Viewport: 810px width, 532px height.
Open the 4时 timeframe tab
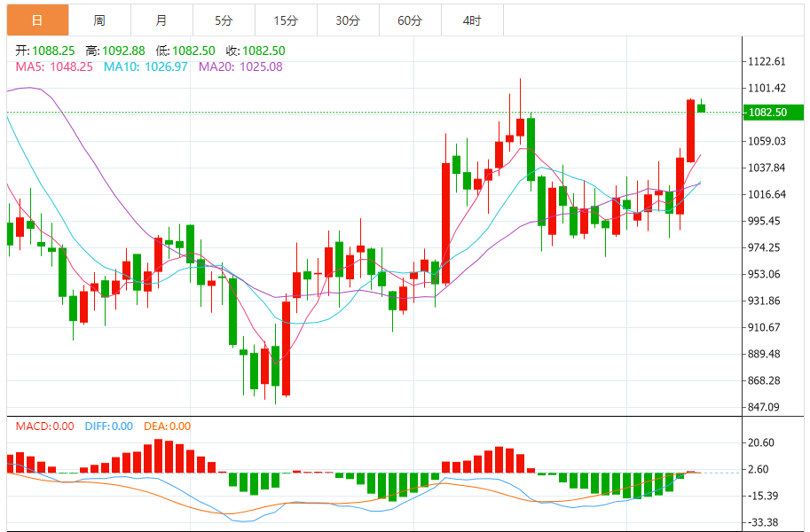coord(472,20)
